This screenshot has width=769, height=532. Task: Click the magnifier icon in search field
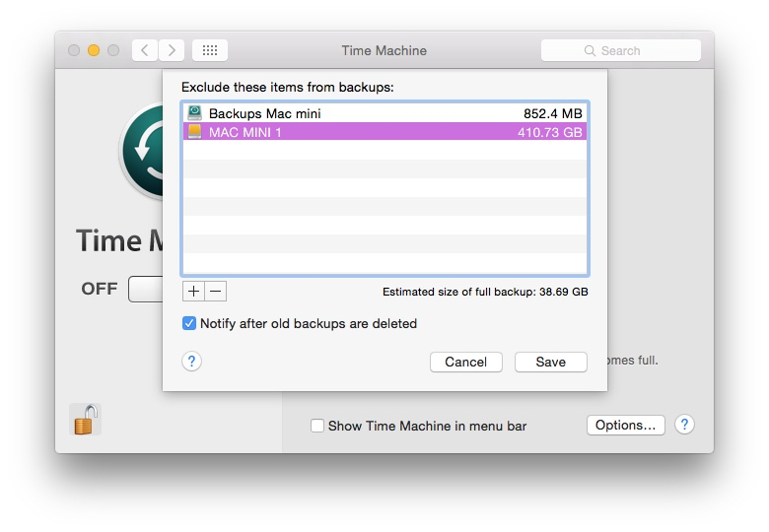point(590,51)
